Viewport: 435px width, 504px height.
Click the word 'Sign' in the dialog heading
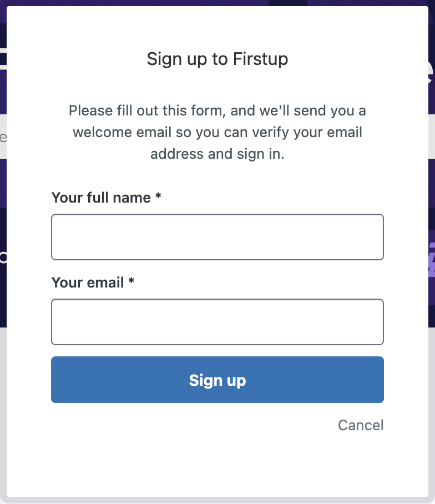tap(164, 59)
